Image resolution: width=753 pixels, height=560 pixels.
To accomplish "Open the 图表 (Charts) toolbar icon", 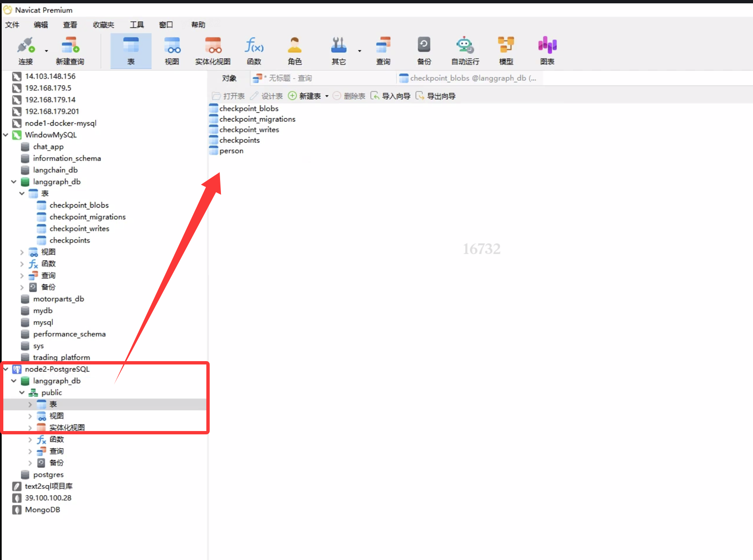I will 547,51.
